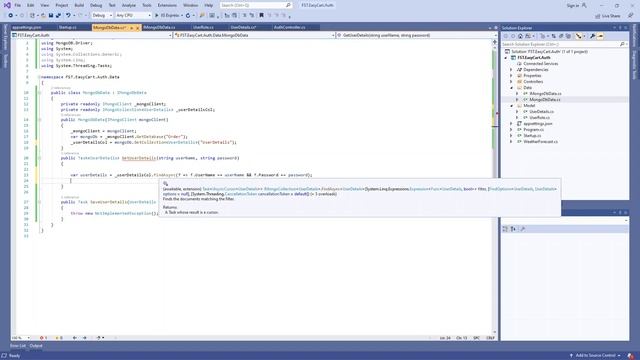Expand the Dependencies node in Solution Explorer
The width and height of the screenshot is (640, 360).
pos(511,70)
